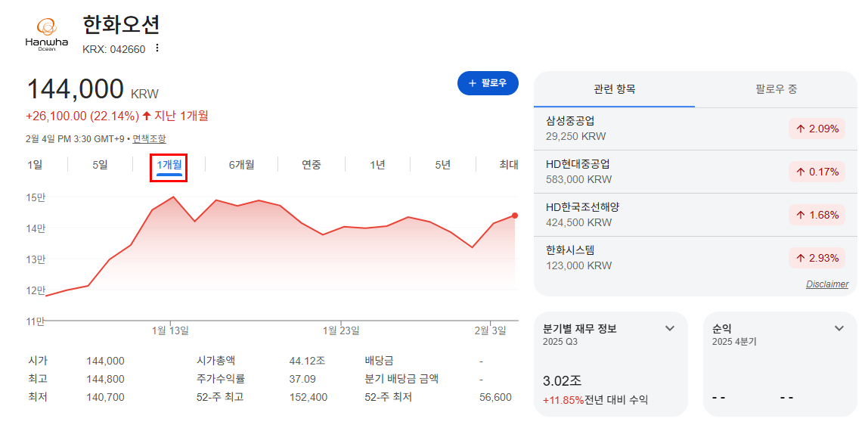Switch to the 팔로우 중 tab

[x=776, y=89]
